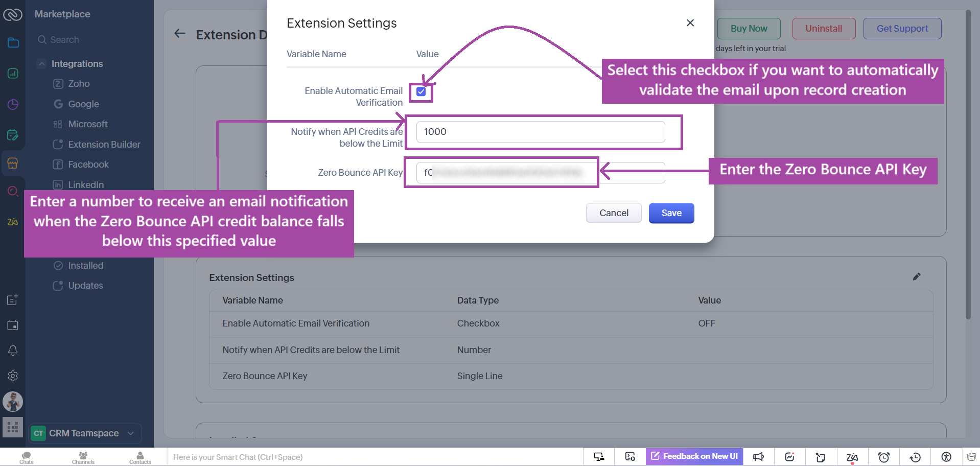Image resolution: width=980 pixels, height=466 pixels.
Task: Click the megaphone announcements icon
Action: [758, 457]
